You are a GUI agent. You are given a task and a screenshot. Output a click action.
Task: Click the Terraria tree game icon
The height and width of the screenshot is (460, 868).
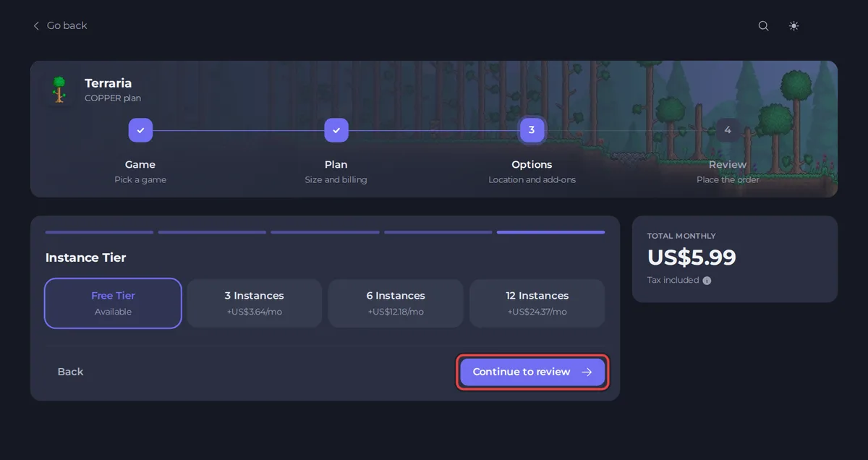point(59,90)
